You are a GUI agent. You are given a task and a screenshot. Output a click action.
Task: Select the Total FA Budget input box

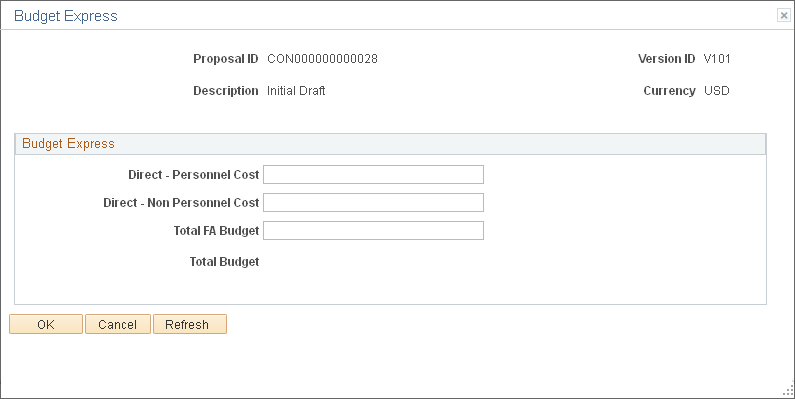pyautogui.click(x=373, y=230)
